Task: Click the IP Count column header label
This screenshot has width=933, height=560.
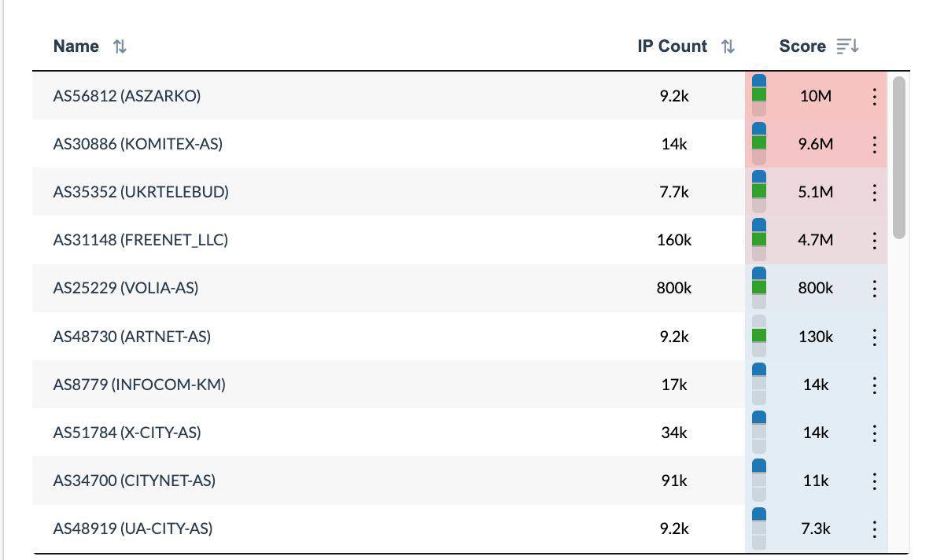Action: click(672, 46)
